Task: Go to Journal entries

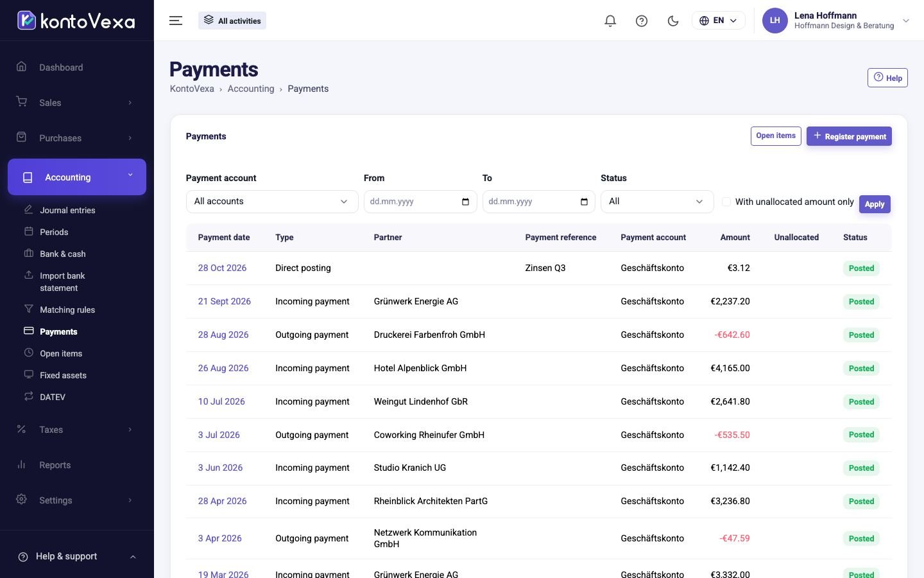Action: click(x=67, y=210)
